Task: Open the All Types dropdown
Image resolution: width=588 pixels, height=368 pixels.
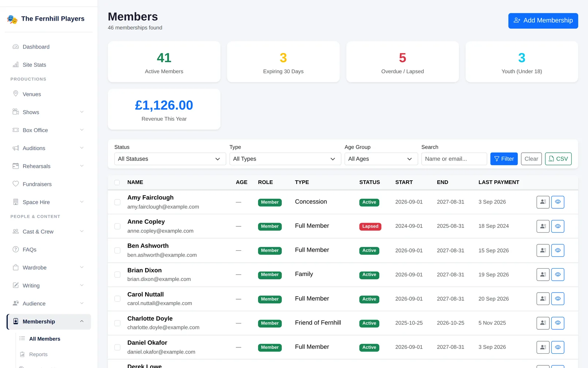Action: [285, 159]
